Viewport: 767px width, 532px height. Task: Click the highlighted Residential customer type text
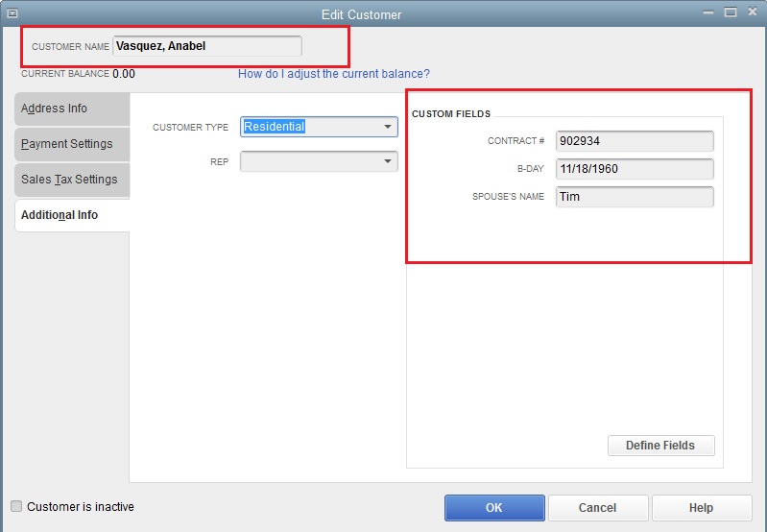pyautogui.click(x=275, y=127)
